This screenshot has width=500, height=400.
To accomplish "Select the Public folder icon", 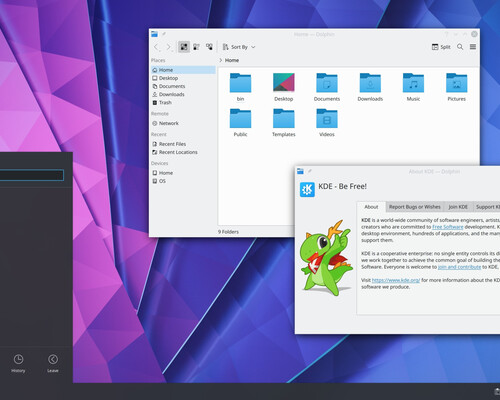I will pos(240,118).
